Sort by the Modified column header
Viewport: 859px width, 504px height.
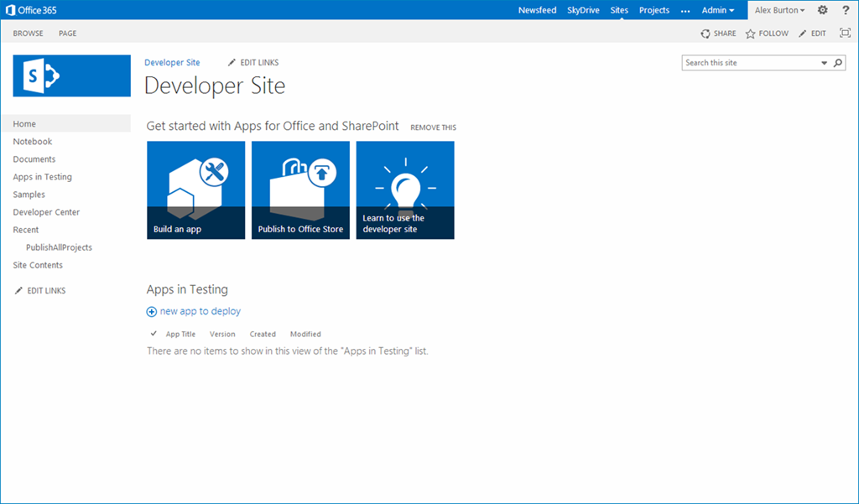pyautogui.click(x=305, y=334)
